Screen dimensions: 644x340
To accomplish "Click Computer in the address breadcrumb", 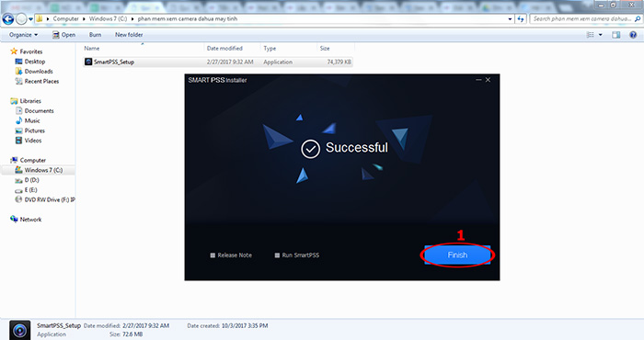I will (65, 19).
